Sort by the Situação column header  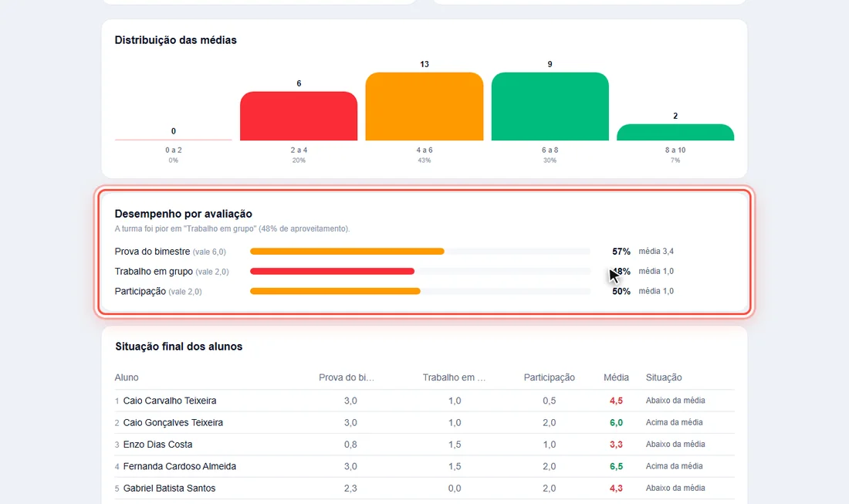point(664,377)
